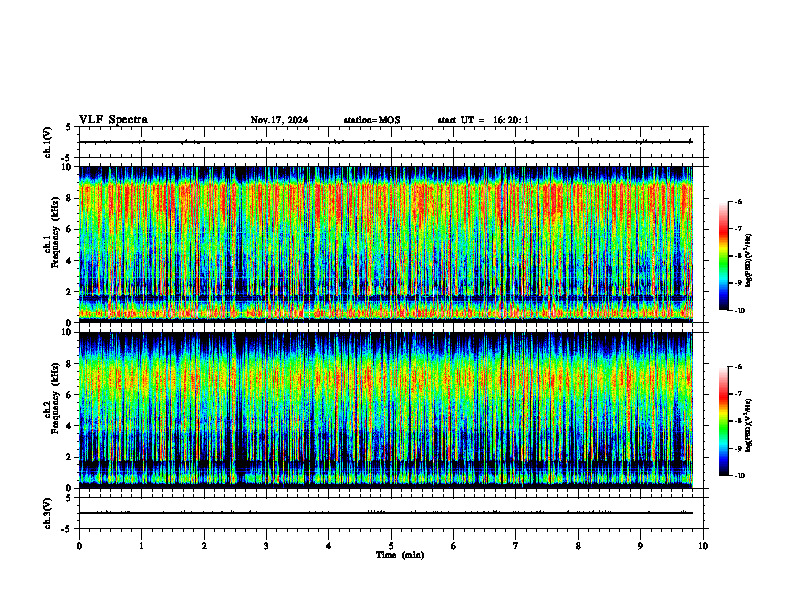Click the ch.1 color scale bar
792x612 pixels.
723,256
